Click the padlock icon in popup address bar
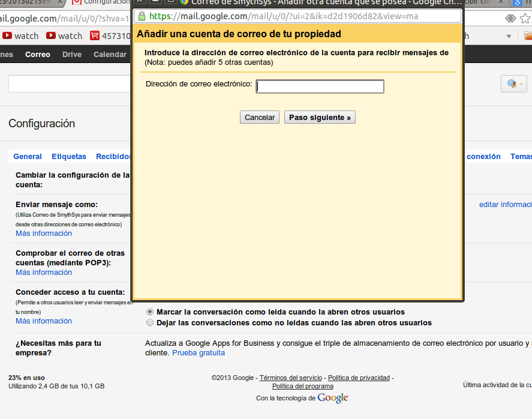 [142, 16]
